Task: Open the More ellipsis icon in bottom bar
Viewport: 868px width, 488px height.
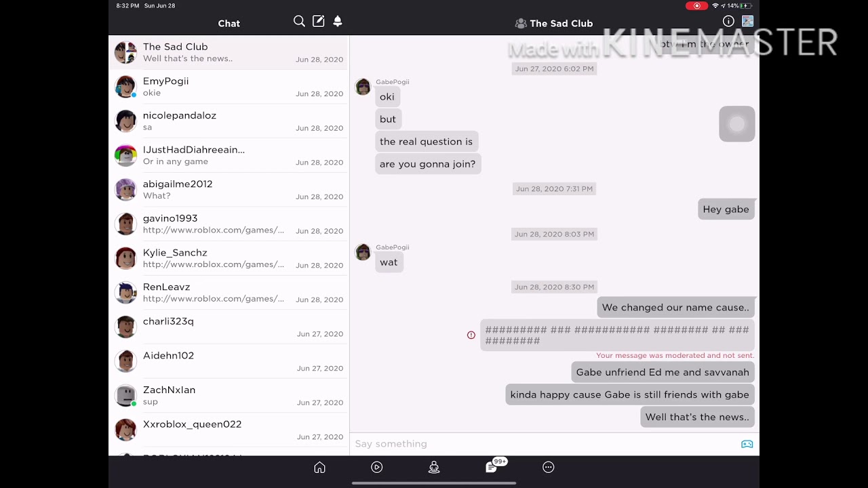Action: pyautogui.click(x=549, y=467)
